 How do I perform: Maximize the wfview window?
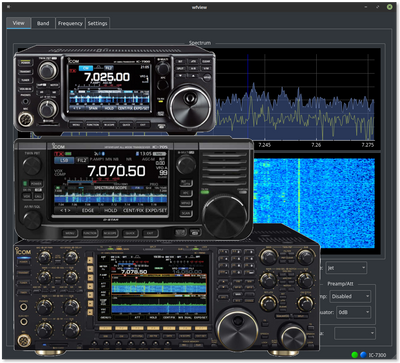point(378,7)
